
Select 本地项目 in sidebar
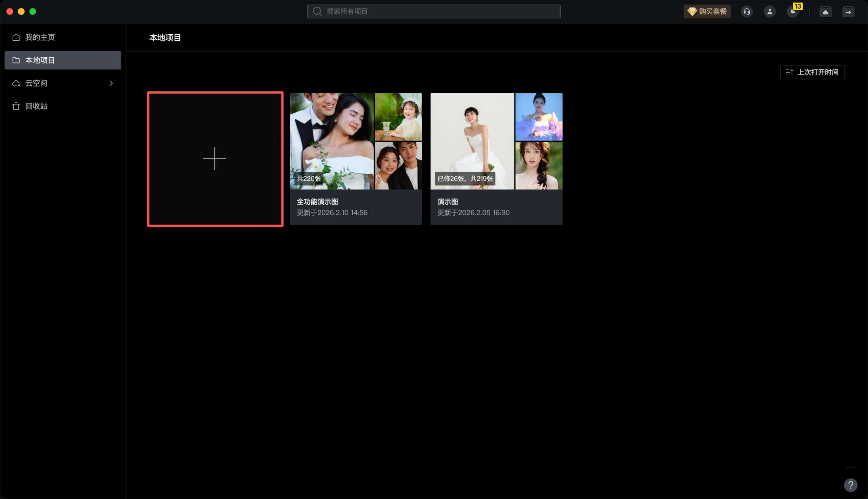[x=40, y=60]
